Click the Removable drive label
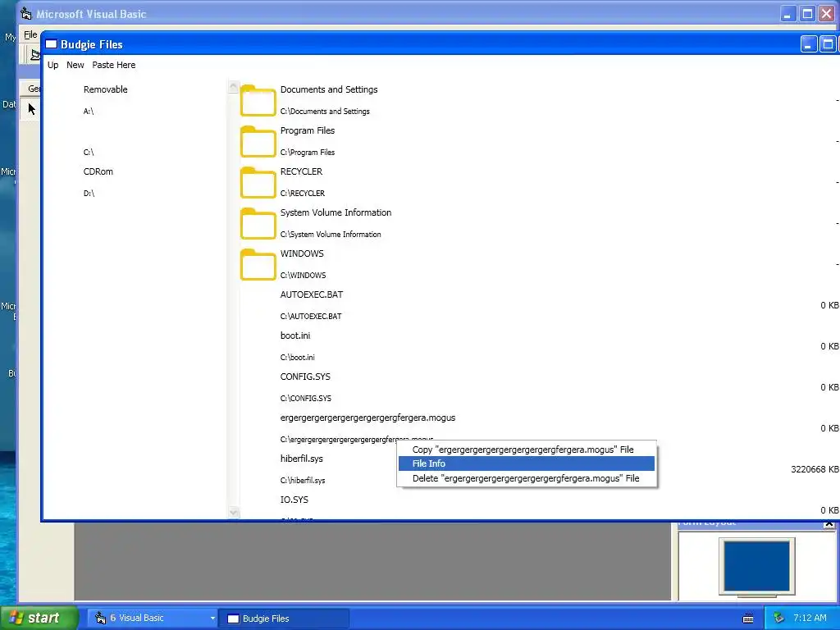 pyautogui.click(x=106, y=89)
